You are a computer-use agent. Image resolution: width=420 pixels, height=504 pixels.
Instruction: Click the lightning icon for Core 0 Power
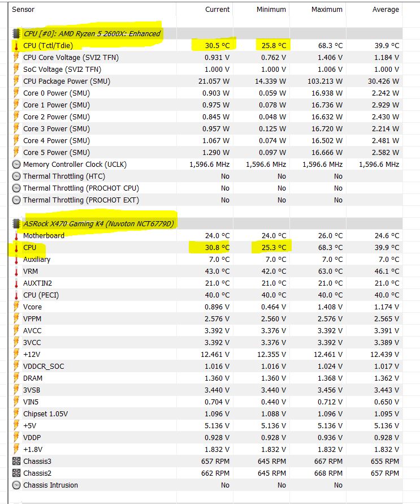click(x=16, y=93)
